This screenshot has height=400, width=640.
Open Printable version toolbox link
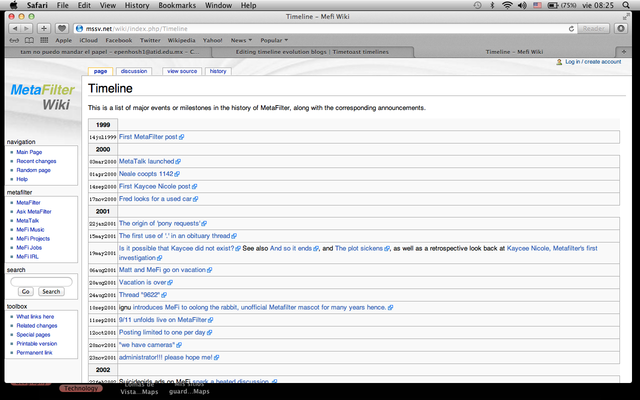(x=37, y=343)
